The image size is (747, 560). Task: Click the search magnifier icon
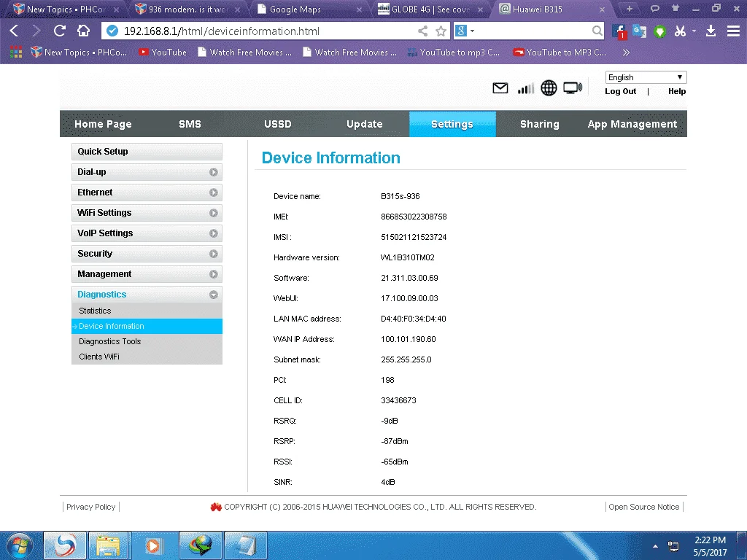click(597, 31)
